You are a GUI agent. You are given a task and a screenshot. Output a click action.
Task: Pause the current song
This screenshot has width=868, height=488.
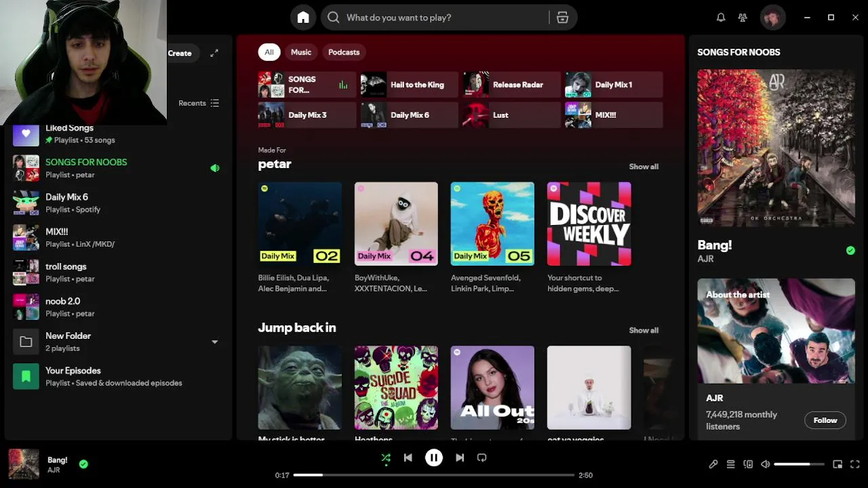click(x=434, y=457)
